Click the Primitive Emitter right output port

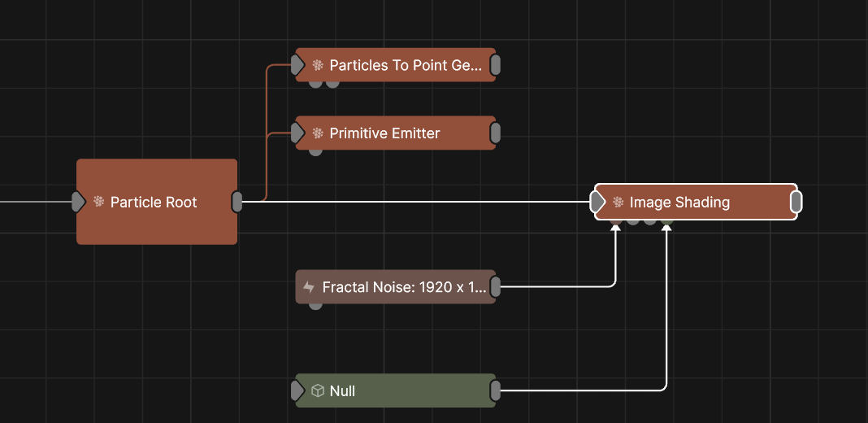(x=496, y=133)
